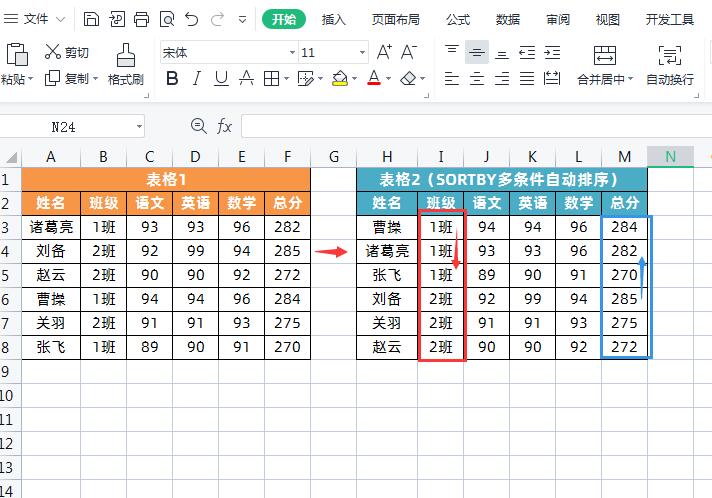The image size is (712, 498).
Task: Open font size dropdown 11
Action: coord(362,53)
